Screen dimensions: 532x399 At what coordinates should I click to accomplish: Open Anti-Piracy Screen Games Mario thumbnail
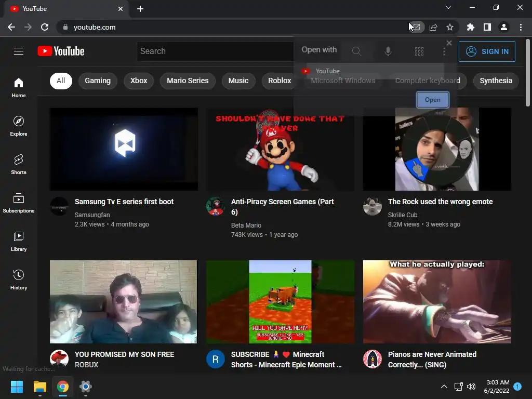pos(280,149)
